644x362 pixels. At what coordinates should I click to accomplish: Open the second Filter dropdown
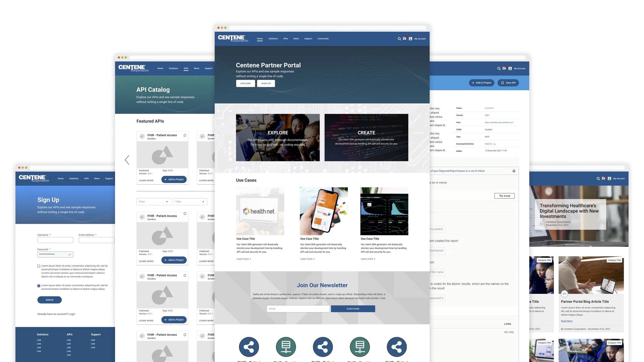click(190, 202)
